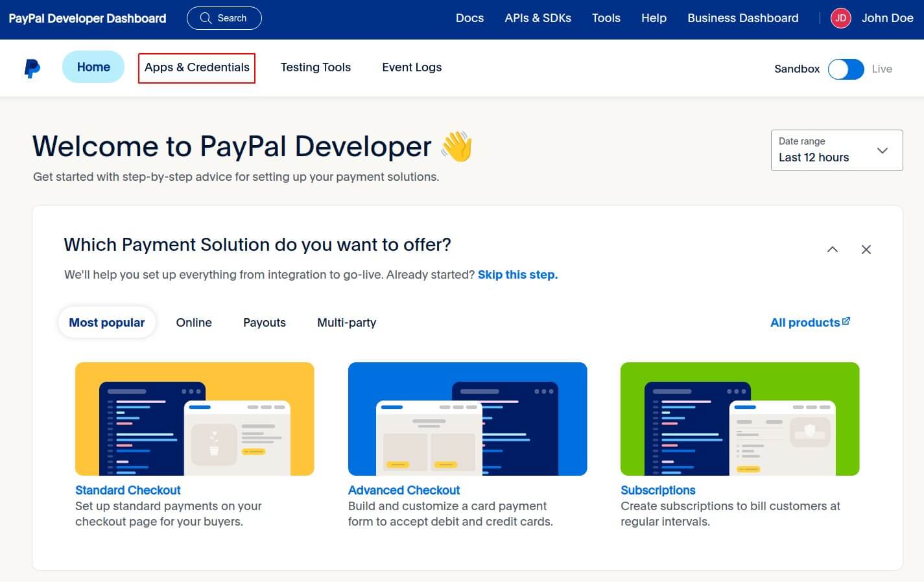Collapse the payment solution section
The image size is (924, 582).
[x=833, y=250]
